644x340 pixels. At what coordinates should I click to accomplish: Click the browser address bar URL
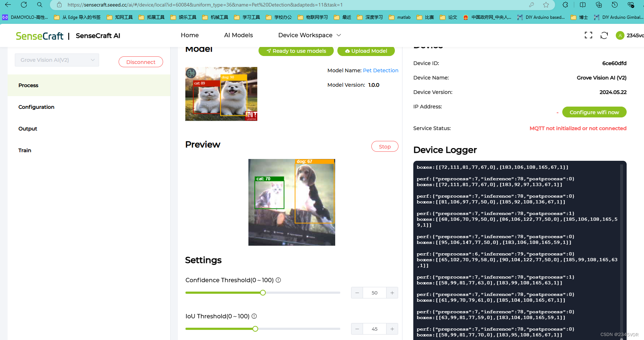pos(205,5)
